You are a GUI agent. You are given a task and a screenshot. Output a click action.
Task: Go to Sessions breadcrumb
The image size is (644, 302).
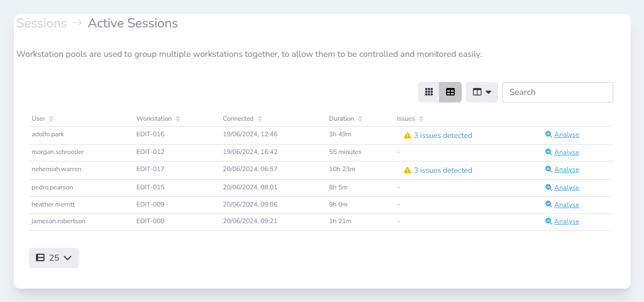[41, 24]
